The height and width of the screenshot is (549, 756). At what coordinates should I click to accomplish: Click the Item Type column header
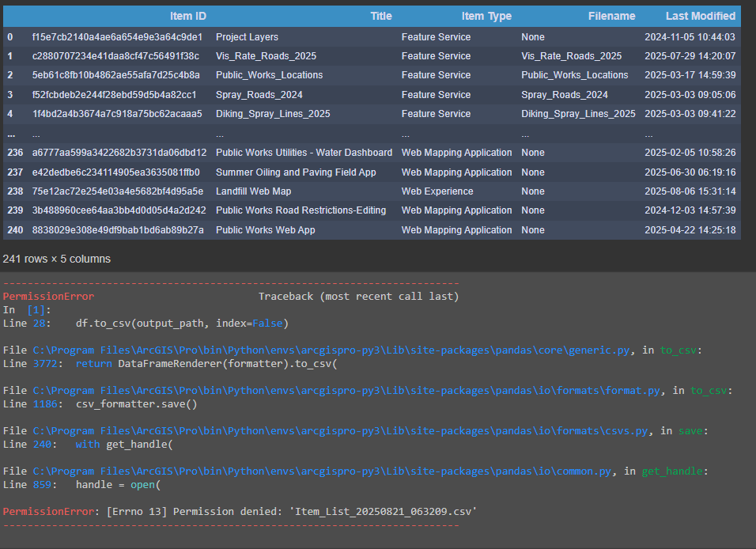(x=486, y=16)
